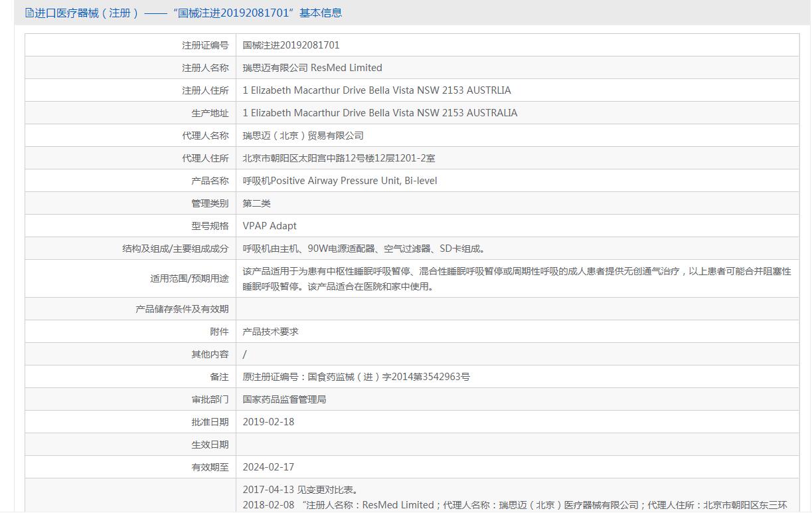This screenshot has width=812, height=513.
Task: Select the address ending in AUSTRALIA
Action: point(380,113)
